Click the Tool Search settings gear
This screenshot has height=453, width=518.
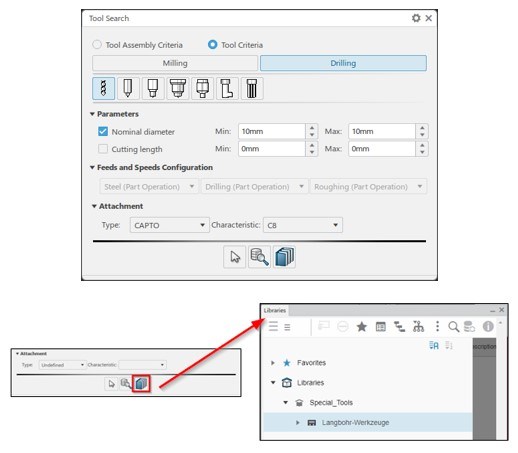tap(416, 18)
